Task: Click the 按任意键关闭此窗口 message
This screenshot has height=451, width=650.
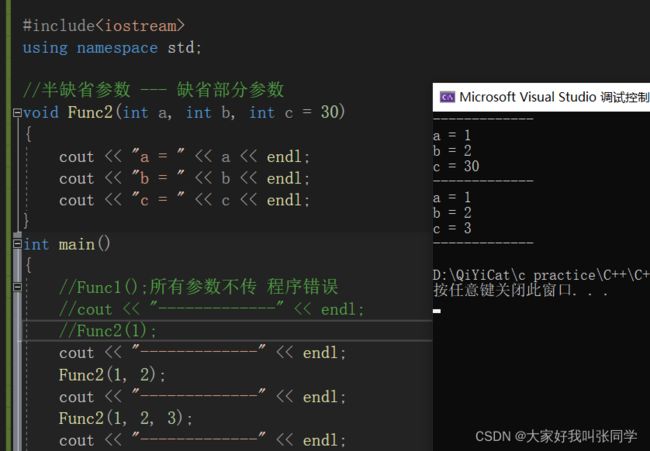Action: pos(520,291)
